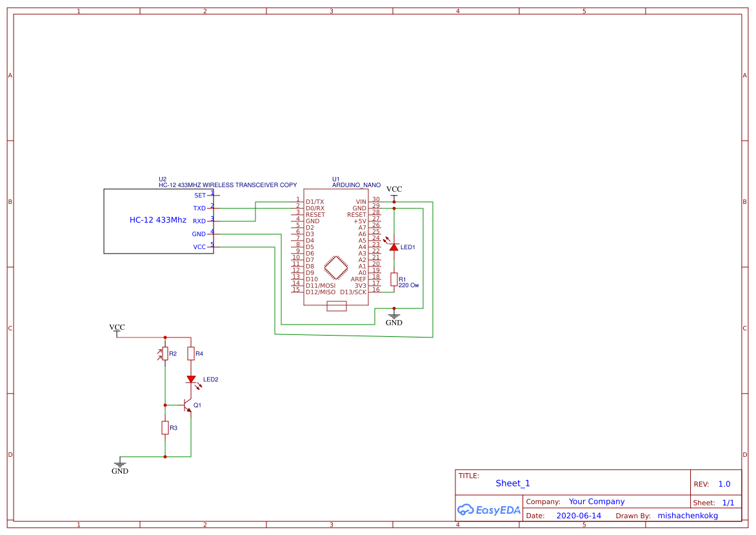Select resistor R4 symbol
This screenshot has height=535, width=756.
191,354
